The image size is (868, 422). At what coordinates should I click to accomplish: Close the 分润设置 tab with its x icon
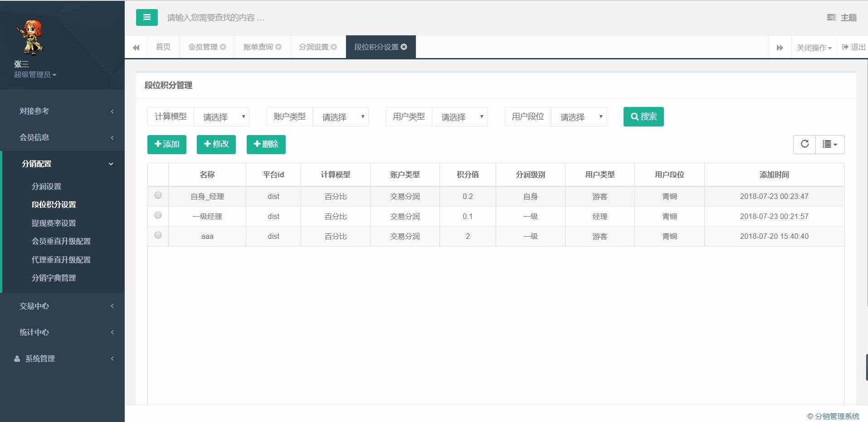point(334,47)
